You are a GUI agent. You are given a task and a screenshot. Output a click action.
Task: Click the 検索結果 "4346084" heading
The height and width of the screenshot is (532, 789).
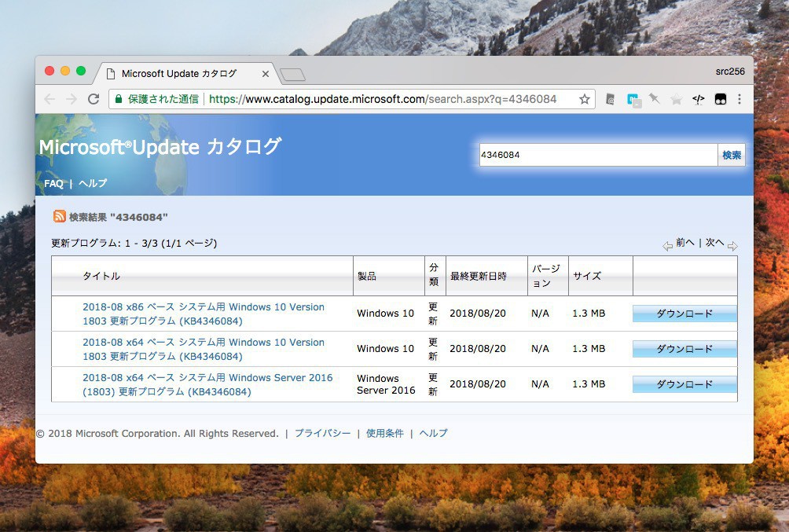[118, 217]
